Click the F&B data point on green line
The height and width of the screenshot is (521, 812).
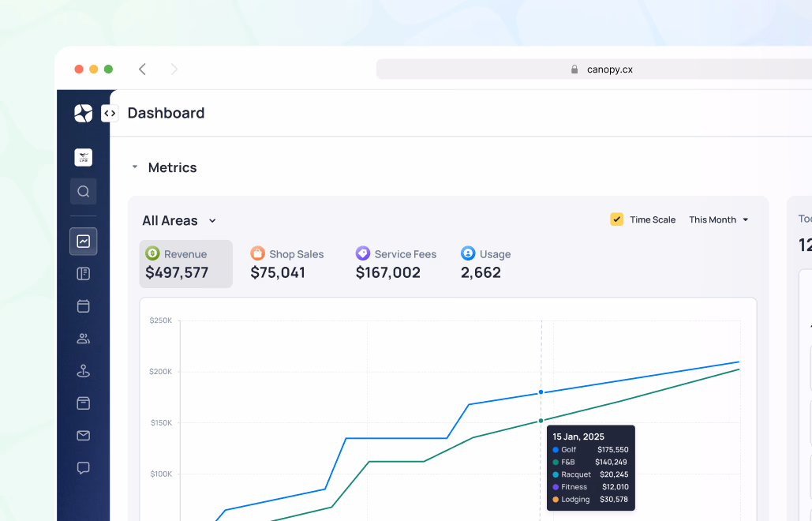point(541,421)
